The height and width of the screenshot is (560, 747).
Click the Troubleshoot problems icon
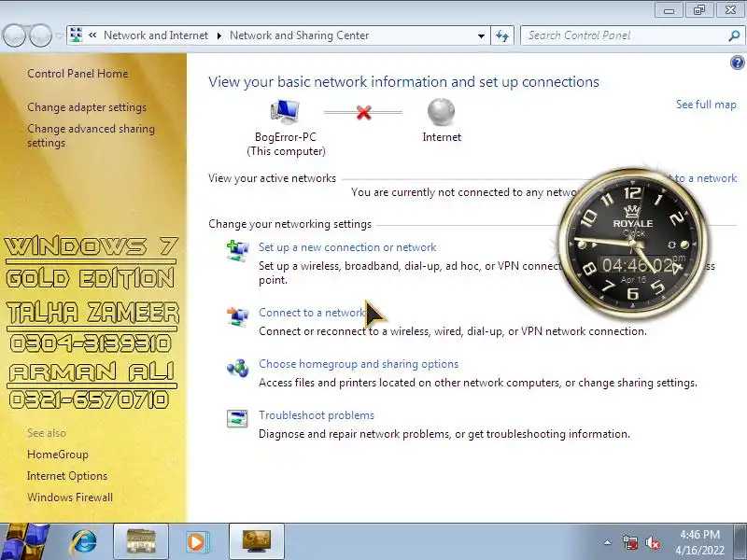[x=237, y=418]
